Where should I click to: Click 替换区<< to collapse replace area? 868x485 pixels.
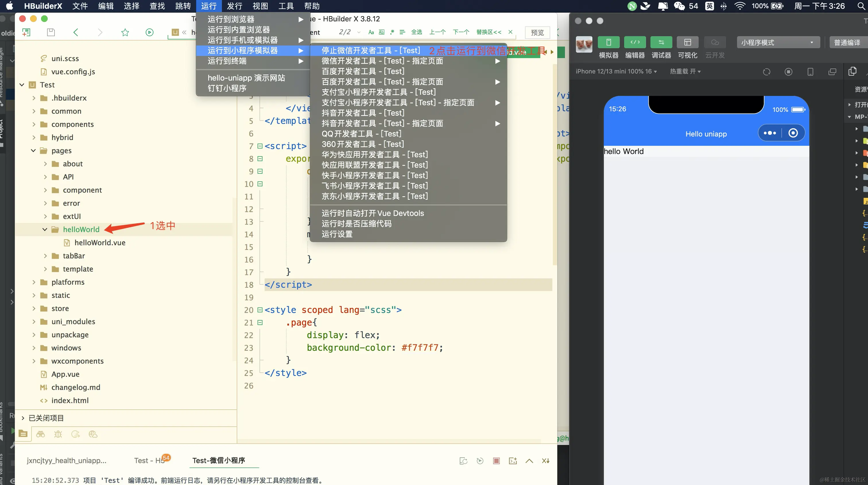point(489,32)
